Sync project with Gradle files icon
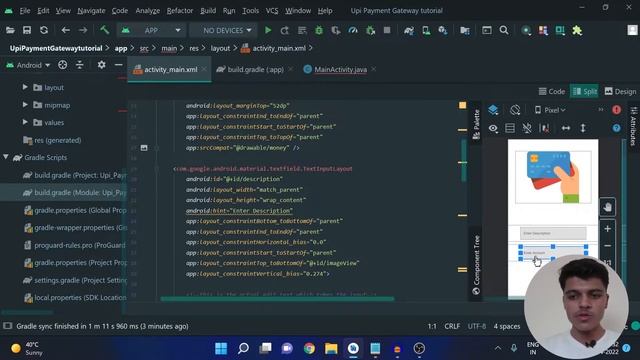 tap(409, 30)
